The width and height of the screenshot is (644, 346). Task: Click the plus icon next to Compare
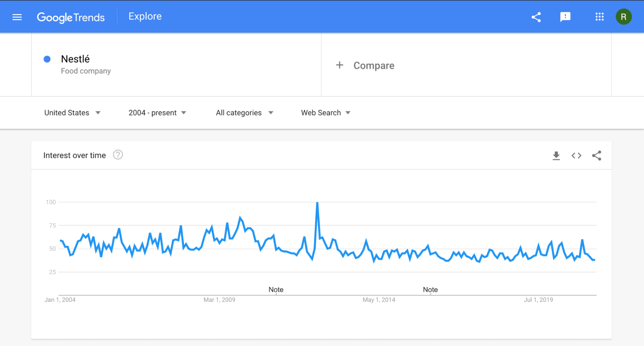point(340,65)
